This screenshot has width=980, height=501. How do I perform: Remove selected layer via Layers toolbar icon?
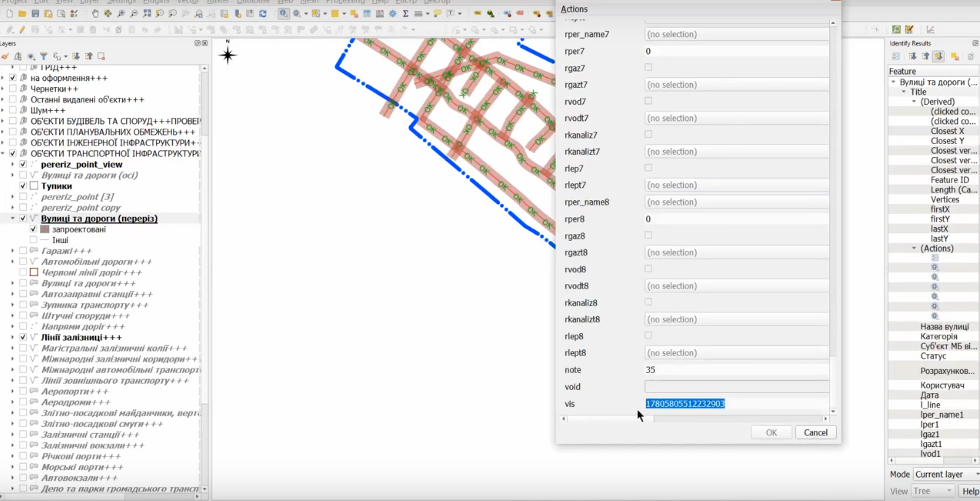pyautogui.click(x=101, y=57)
